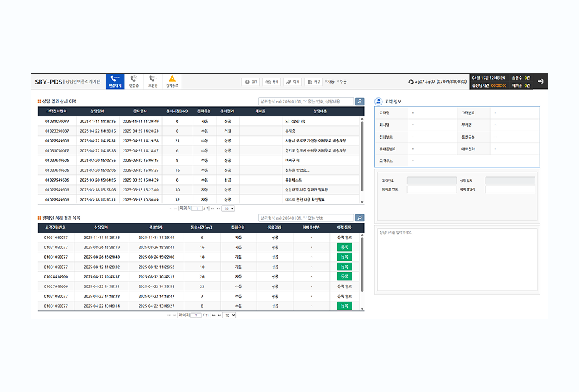The height and width of the screenshot is (392, 579).
Task: Open rows-per-page dropdown under 상담 결과 table
Action: pyautogui.click(x=228, y=208)
